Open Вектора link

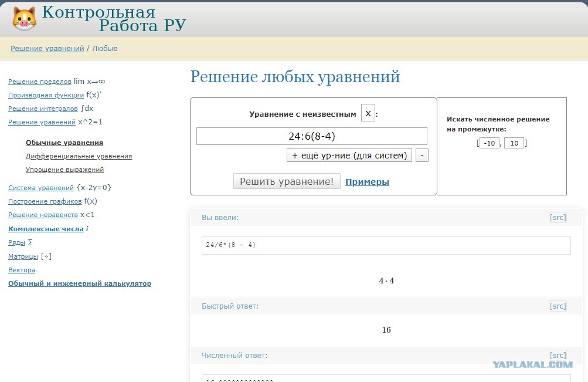pos(22,270)
